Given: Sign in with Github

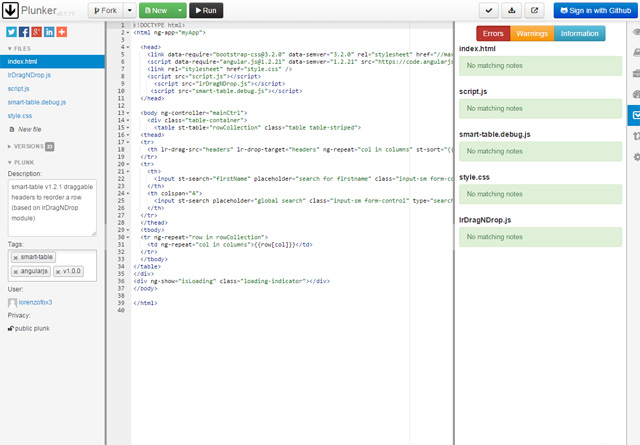Looking at the screenshot, I should (596, 11).
